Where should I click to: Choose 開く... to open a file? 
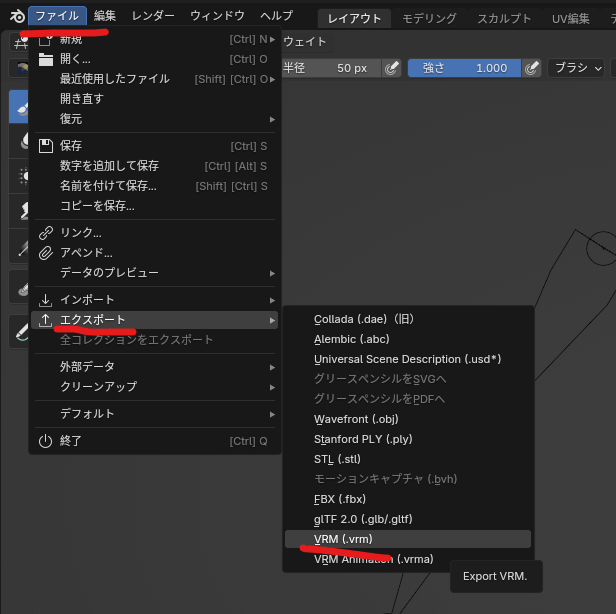point(154,59)
